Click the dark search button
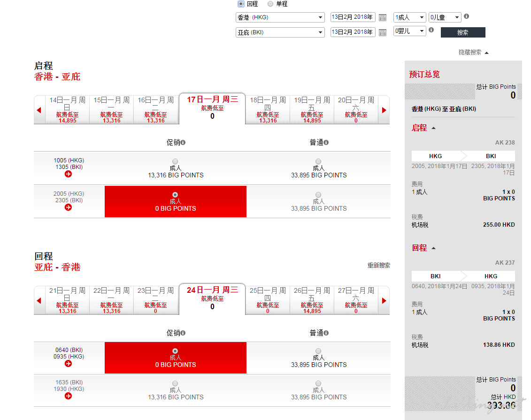531x420 pixels. pos(463,32)
